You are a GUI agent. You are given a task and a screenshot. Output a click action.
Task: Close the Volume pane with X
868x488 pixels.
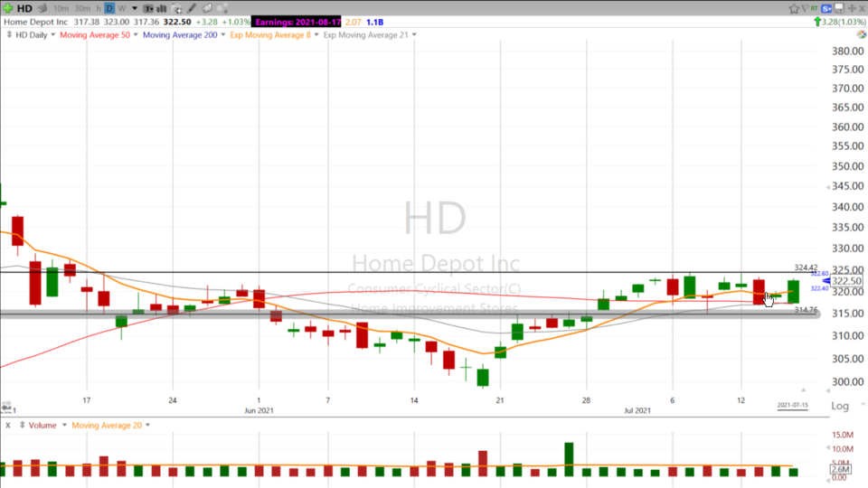tap(8, 426)
